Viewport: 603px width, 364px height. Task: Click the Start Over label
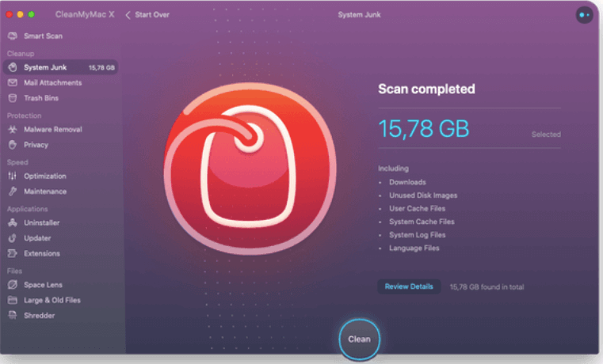[152, 15]
